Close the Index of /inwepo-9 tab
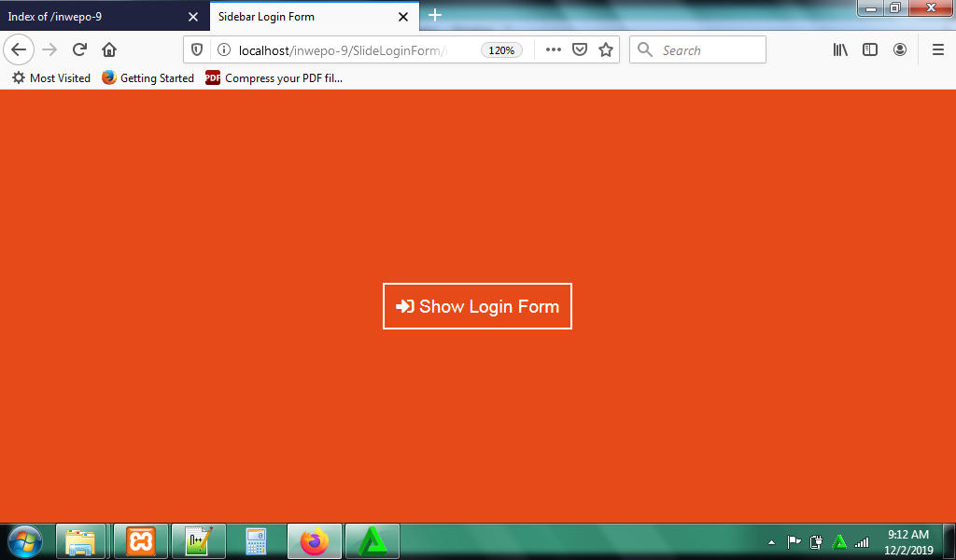 click(193, 17)
